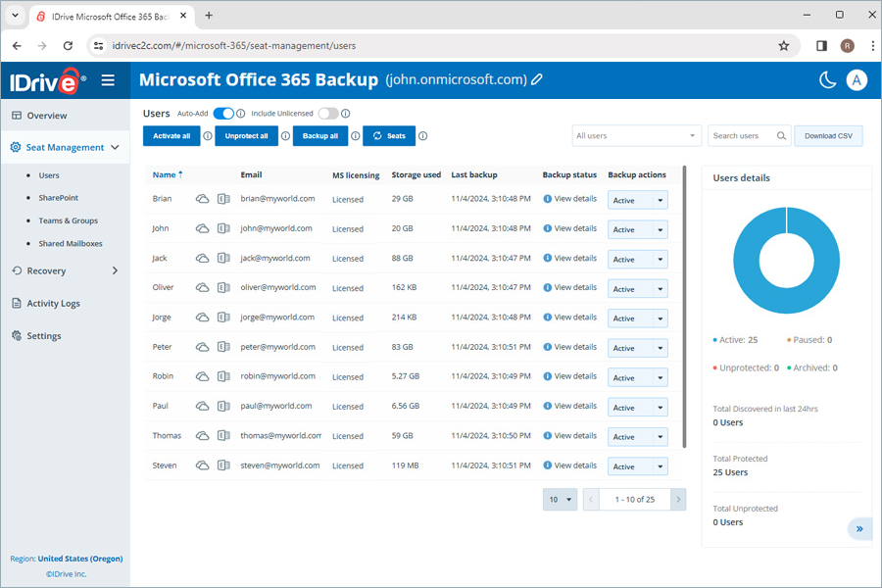Open Activity Logs from the sidebar
Screen dimensions: 882x588
(x=56, y=303)
